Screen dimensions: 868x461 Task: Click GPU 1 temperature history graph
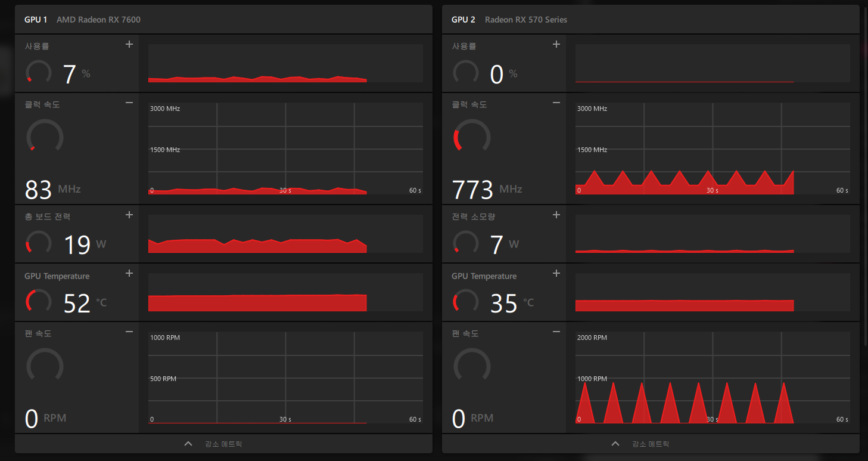285,292
